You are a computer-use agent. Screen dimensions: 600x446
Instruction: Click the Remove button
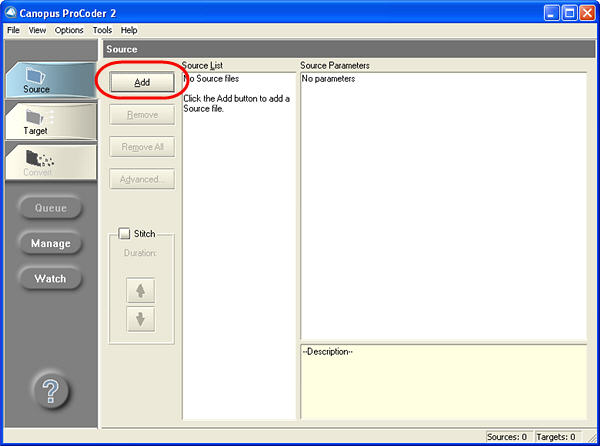142,115
